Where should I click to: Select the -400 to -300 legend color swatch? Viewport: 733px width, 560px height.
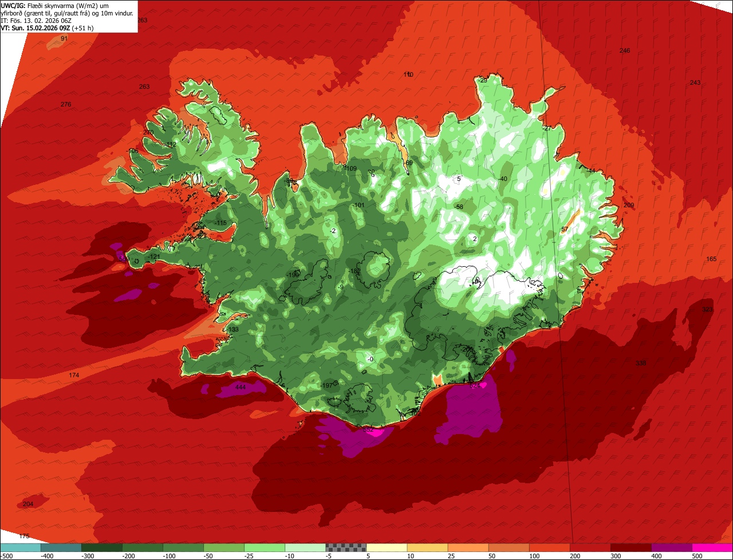[x=61, y=547]
